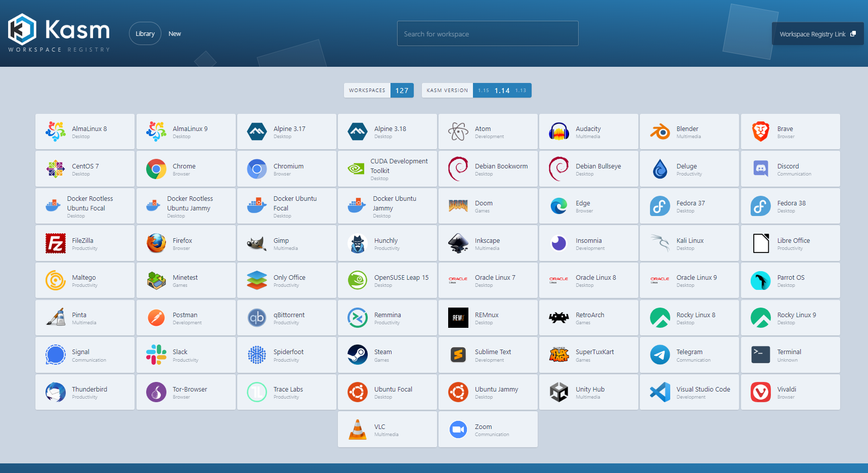868x473 pixels.
Task: Click the CUDA Development Toolkit title
Action: coord(399,166)
